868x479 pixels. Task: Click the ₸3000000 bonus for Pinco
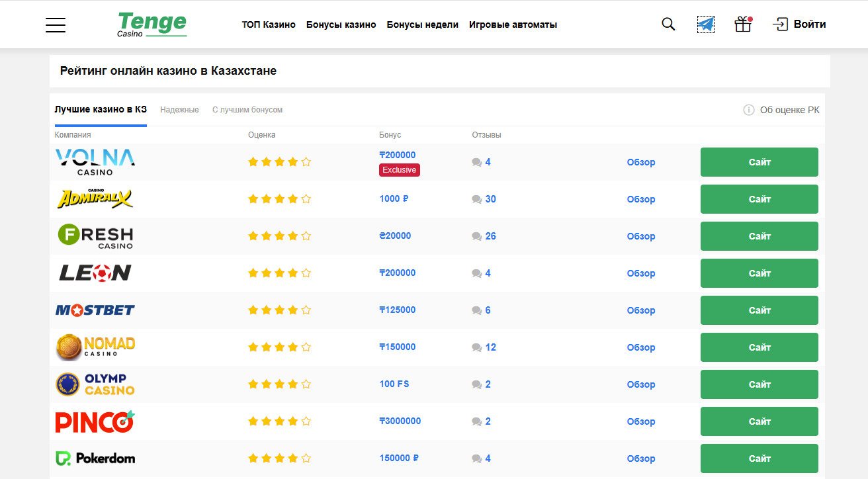pos(400,421)
